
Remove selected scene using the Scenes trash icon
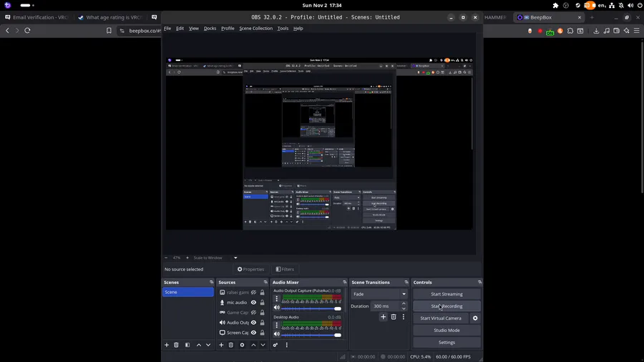click(176, 345)
